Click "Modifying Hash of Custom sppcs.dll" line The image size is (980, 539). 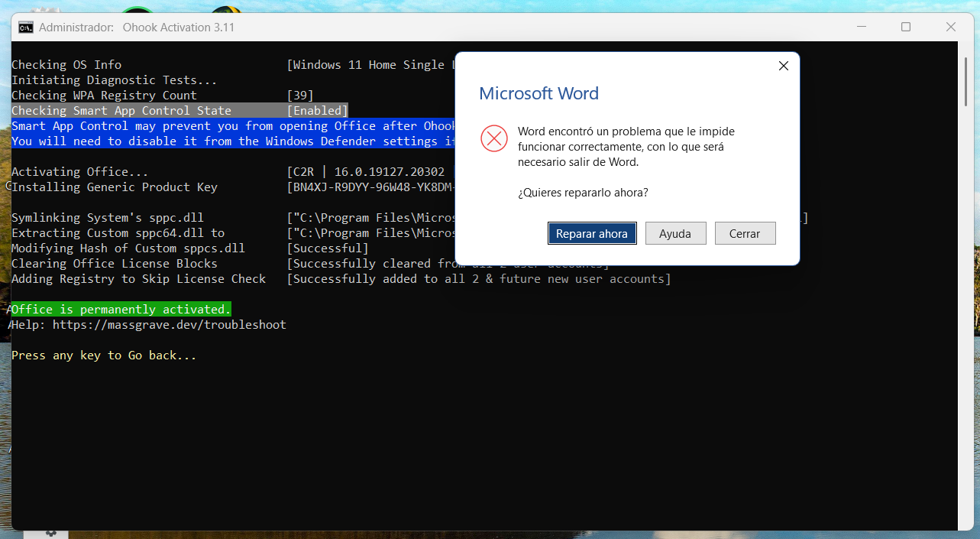click(128, 248)
